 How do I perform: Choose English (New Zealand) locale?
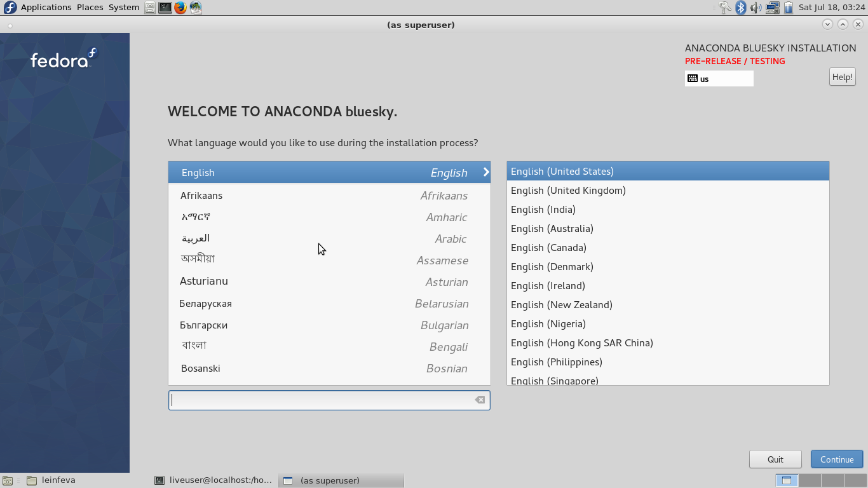click(x=668, y=304)
